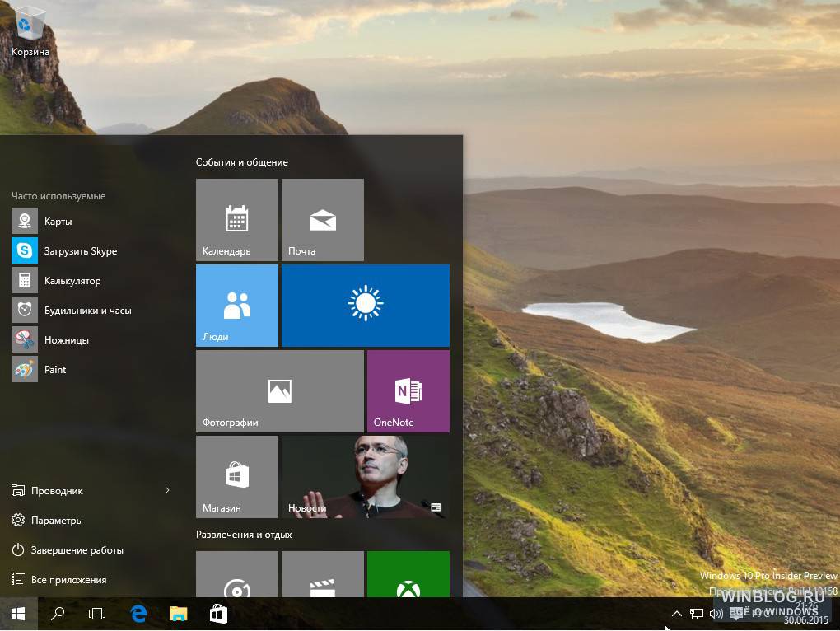Open Будильники и часы app
Screen dimensions: 840x631
[x=91, y=310]
